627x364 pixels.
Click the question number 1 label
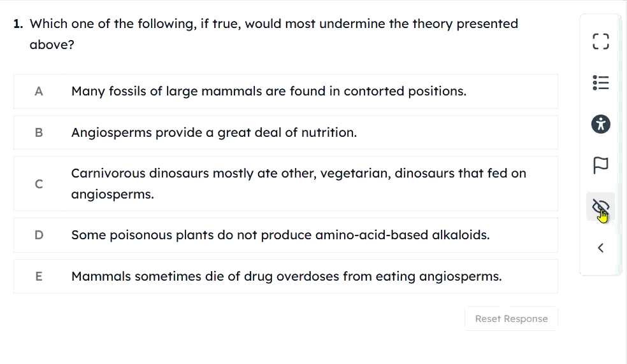(x=18, y=24)
